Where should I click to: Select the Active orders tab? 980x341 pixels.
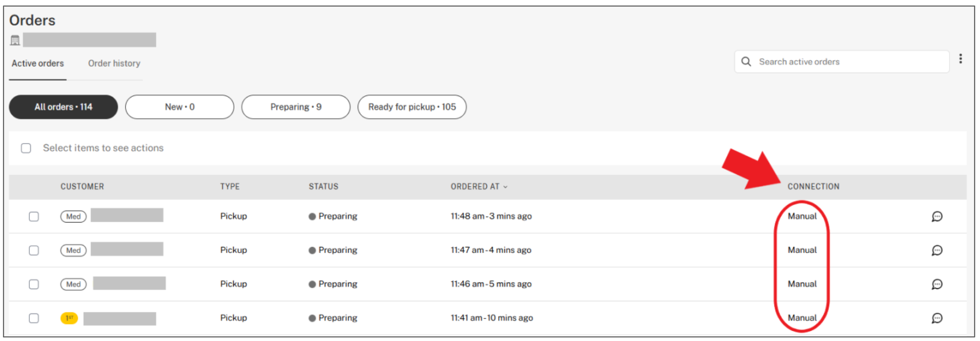tap(38, 63)
